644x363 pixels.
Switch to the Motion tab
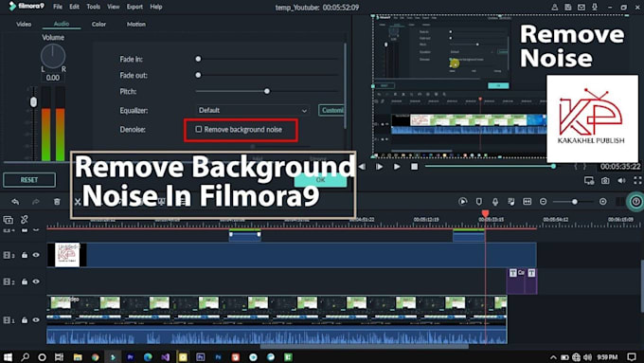click(136, 24)
